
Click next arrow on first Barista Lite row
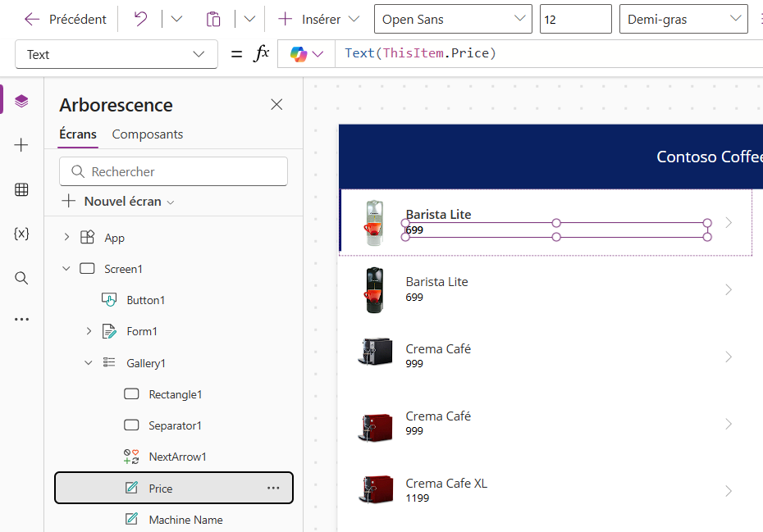pyautogui.click(x=729, y=223)
